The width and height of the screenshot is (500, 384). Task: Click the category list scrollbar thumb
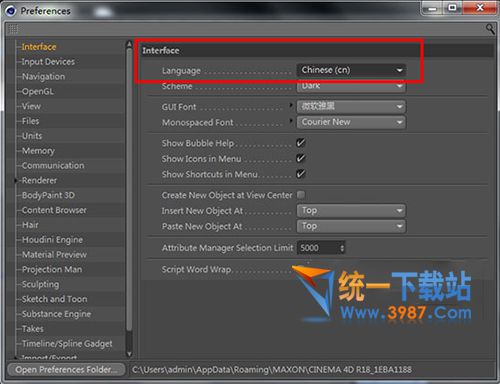[129, 190]
